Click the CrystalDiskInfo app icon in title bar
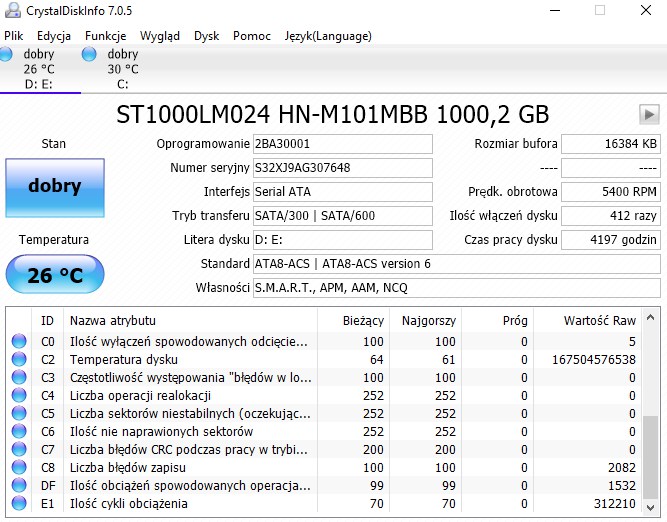The width and height of the screenshot is (667, 522). point(12,10)
